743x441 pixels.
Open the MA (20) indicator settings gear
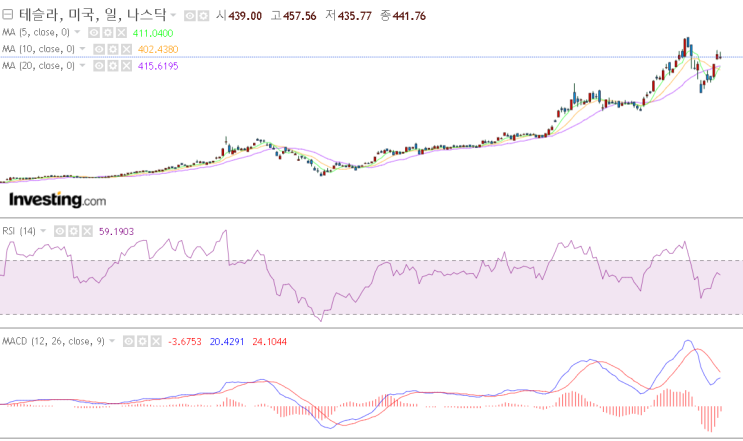112,66
